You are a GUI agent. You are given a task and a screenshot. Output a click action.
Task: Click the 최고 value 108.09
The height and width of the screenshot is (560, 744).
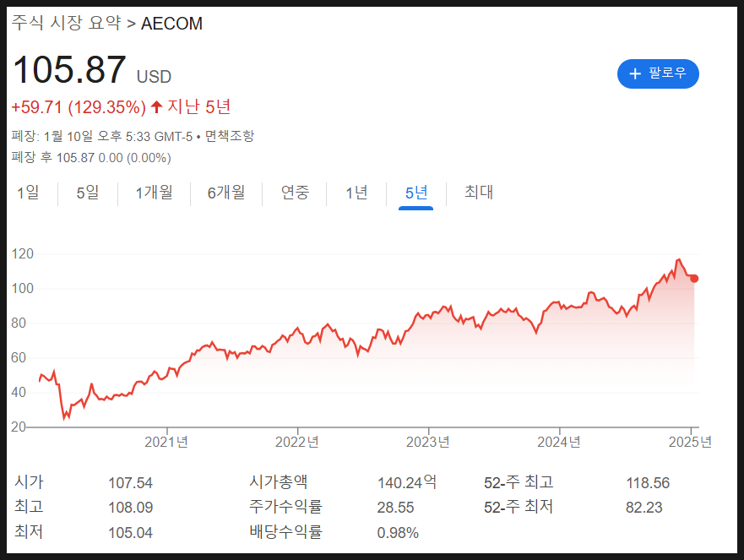[x=131, y=508]
